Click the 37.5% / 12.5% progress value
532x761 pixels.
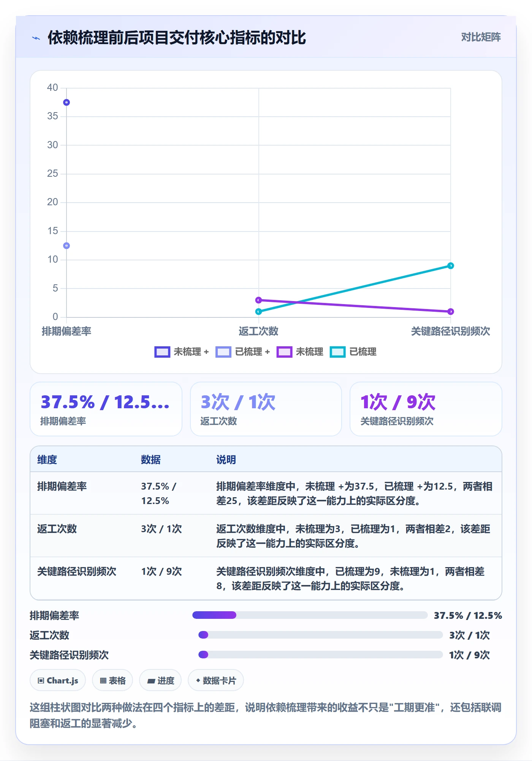click(468, 615)
